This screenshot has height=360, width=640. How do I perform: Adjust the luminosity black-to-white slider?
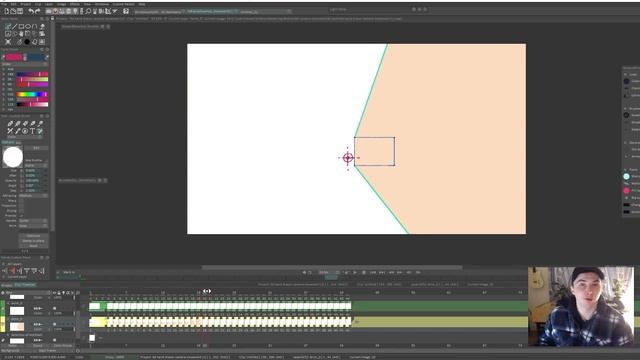32,104
